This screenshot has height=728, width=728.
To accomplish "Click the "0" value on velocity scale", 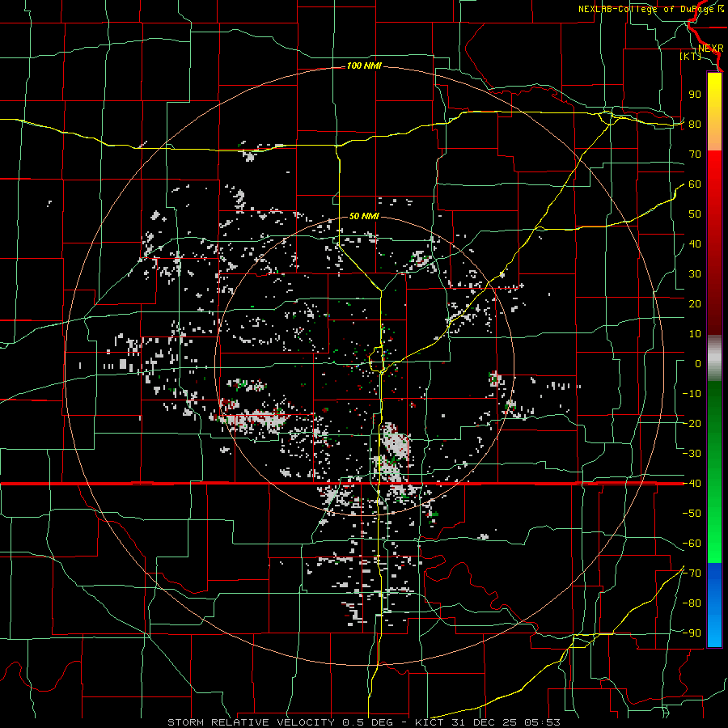I will click(x=698, y=363).
